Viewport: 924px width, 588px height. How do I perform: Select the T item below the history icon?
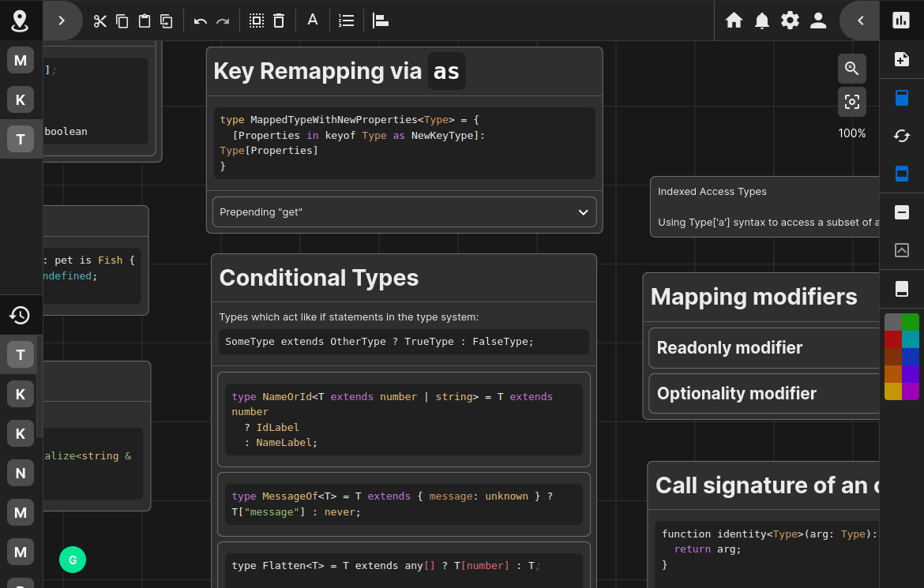pos(20,354)
